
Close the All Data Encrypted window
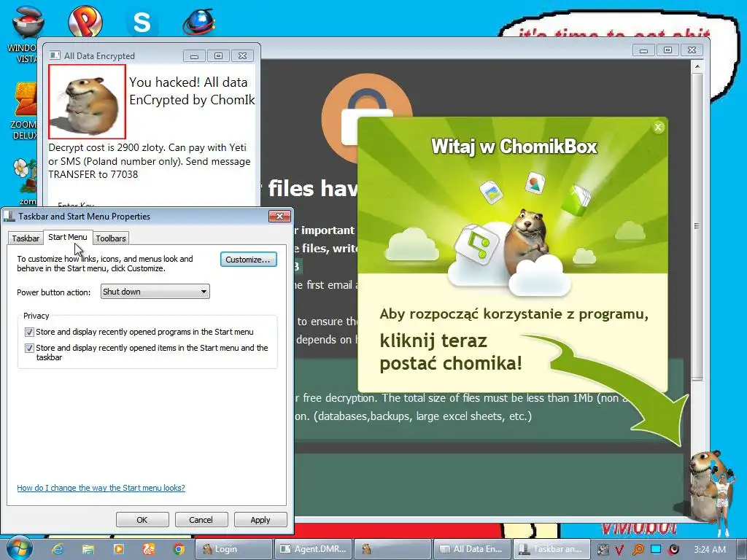click(242, 56)
